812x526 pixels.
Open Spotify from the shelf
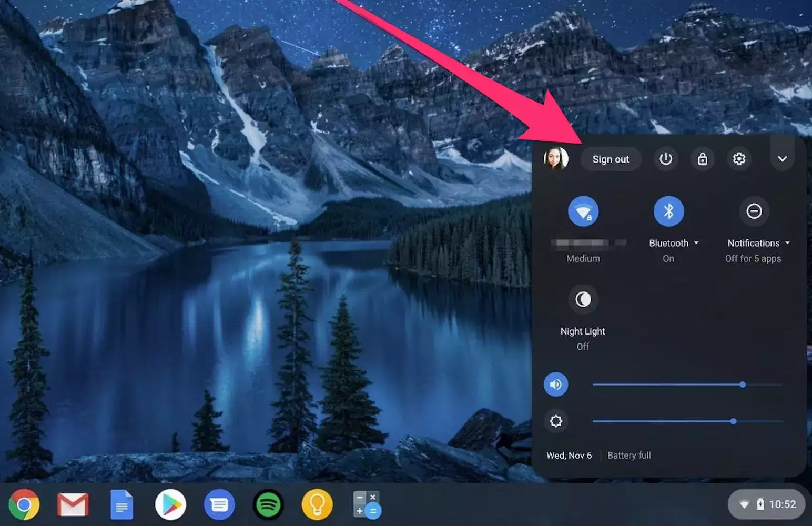coord(268,505)
